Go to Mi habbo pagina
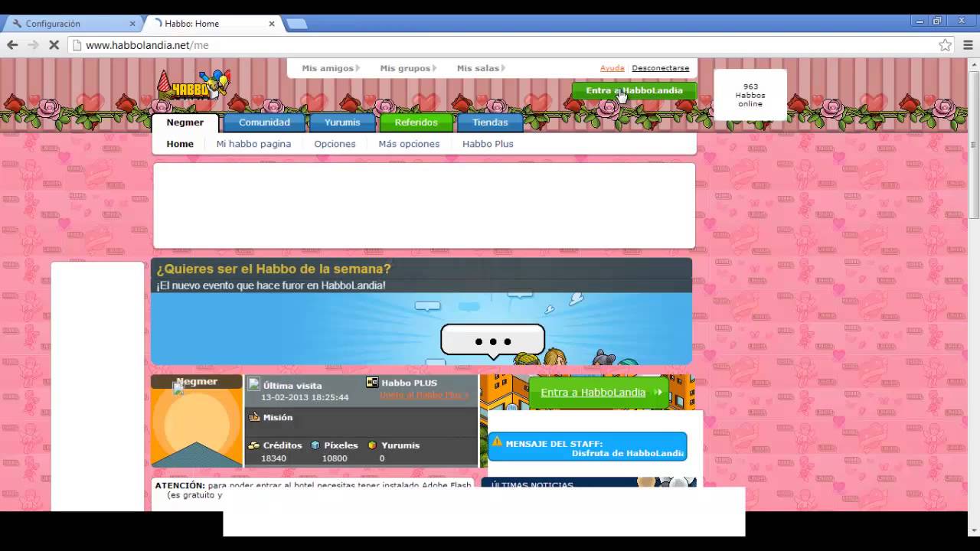This screenshot has width=980, height=551. [253, 144]
